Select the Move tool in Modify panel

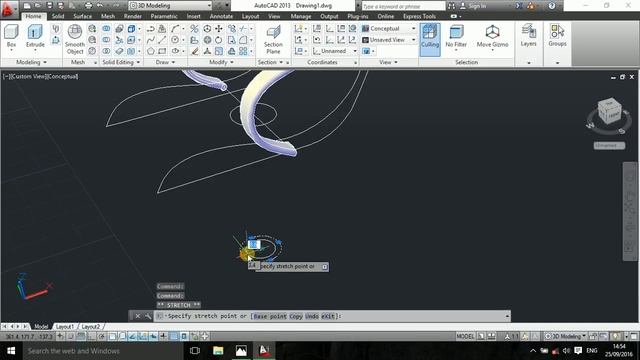[x=219, y=29]
